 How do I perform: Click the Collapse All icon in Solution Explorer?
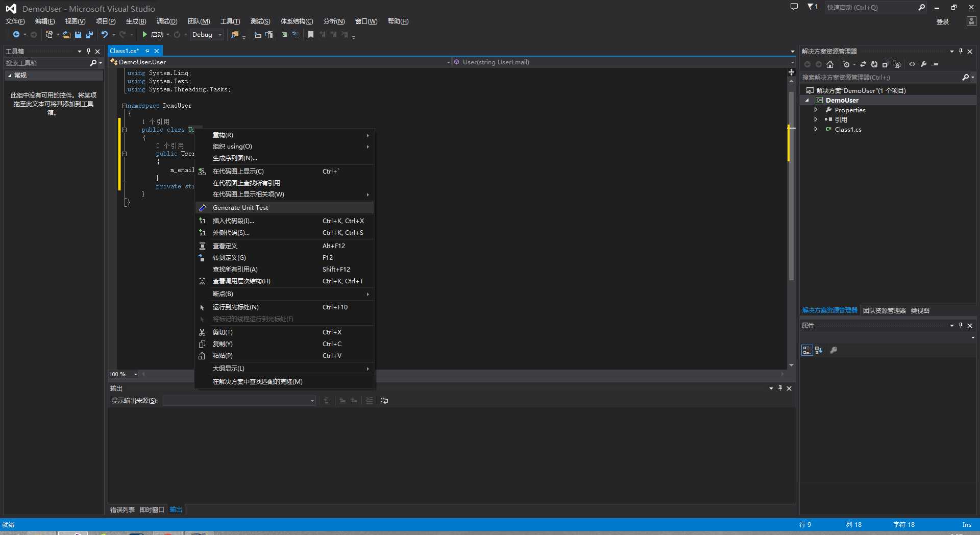886,64
